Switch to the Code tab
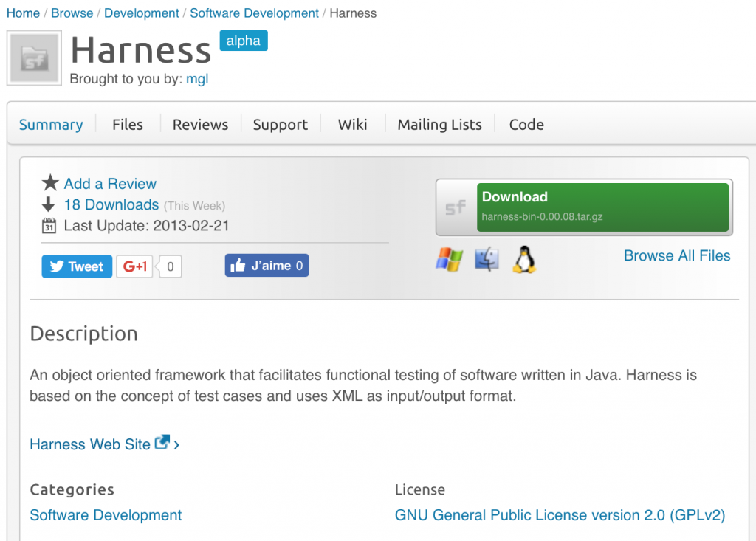The width and height of the screenshot is (756, 541). (526, 124)
